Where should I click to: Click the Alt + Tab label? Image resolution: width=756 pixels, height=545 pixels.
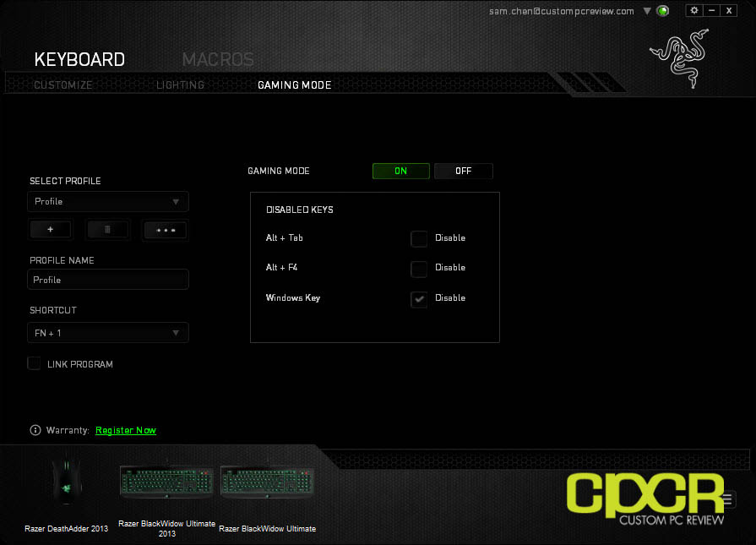285,237
